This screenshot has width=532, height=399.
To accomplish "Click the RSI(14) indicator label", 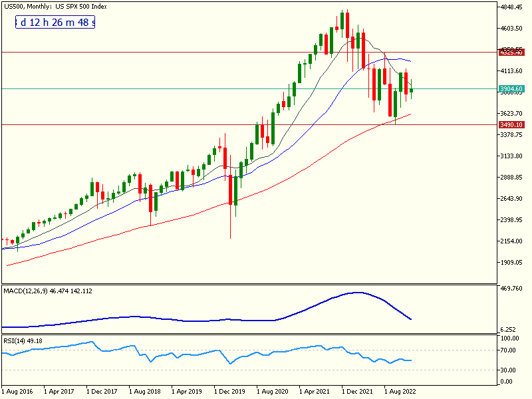I will tap(23, 341).
